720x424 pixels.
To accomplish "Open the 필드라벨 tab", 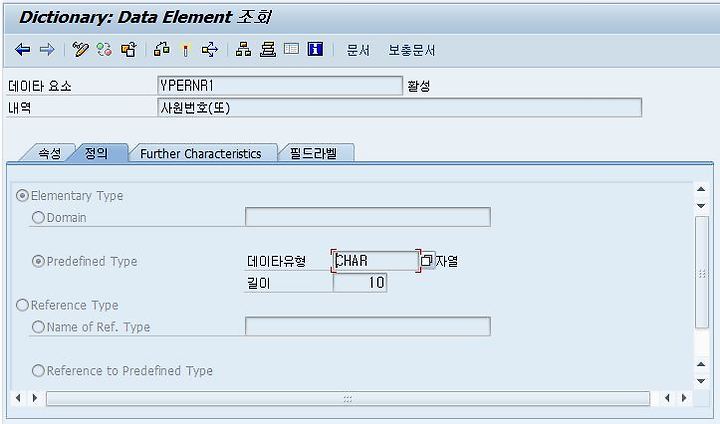I will pyautogui.click(x=313, y=153).
